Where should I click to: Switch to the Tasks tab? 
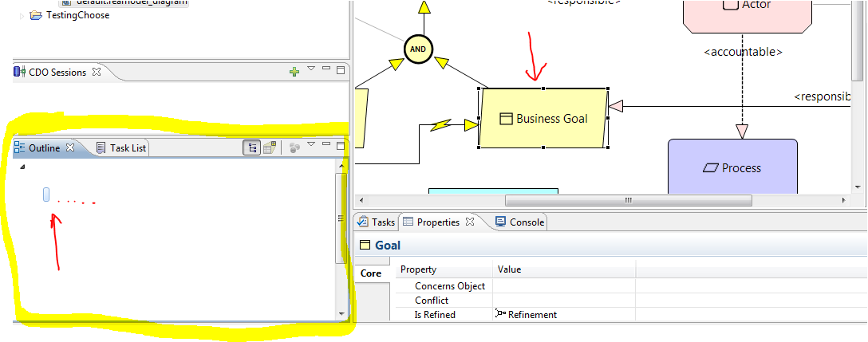377,222
